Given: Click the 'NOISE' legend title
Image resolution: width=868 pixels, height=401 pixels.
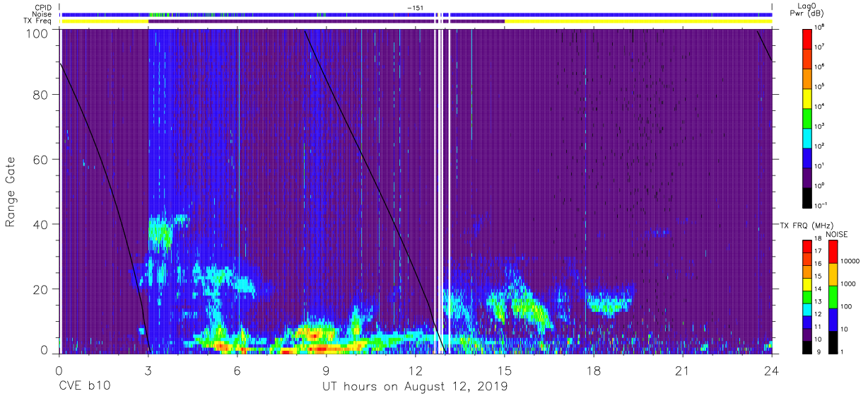Looking at the screenshot, I should tap(837, 233).
